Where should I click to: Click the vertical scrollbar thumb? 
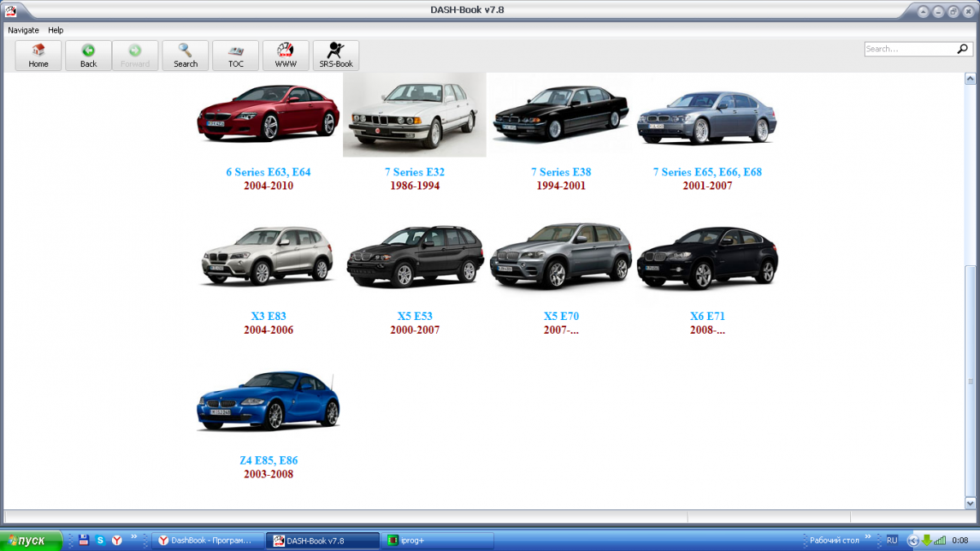tap(970, 380)
